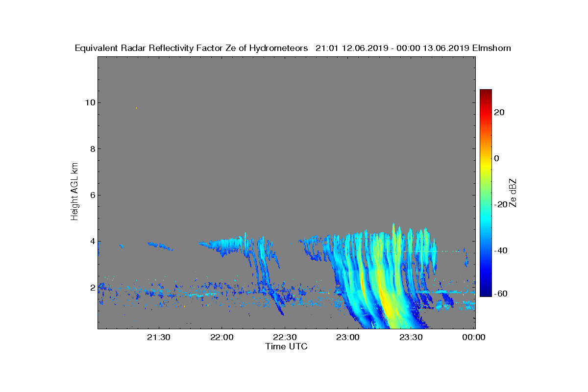
Task: Click the colorbar tick label 0
Action: pos(497,158)
